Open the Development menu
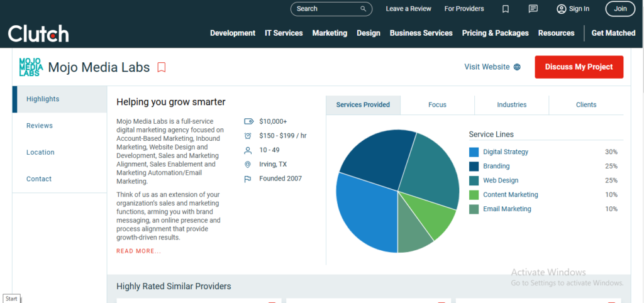Screen dimensions: 644x303 [233, 33]
